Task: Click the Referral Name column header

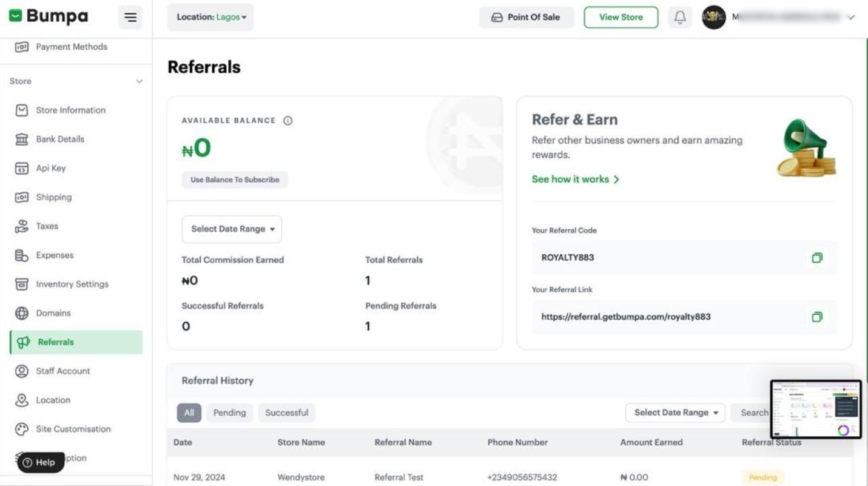Action: 403,442
